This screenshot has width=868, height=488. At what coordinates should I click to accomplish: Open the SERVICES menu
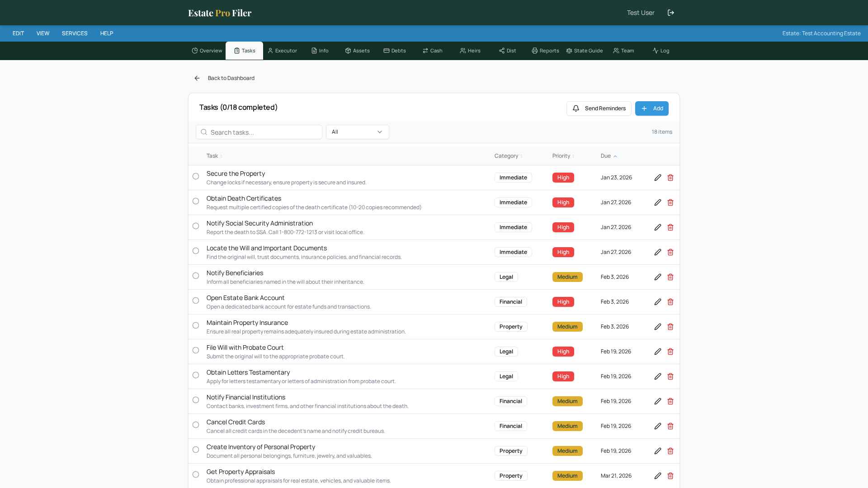75,33
